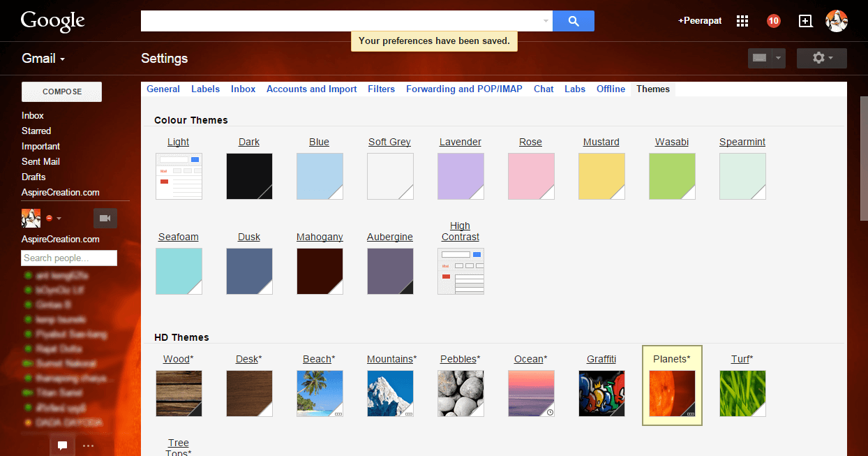Apply the Graffiti HD theme thumbnail
Screen dimensions: 868x456
point(601,393)
